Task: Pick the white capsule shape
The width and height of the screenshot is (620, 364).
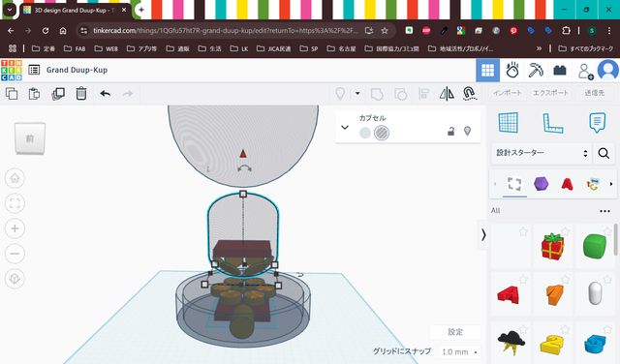Action: (x=595, y=293)
